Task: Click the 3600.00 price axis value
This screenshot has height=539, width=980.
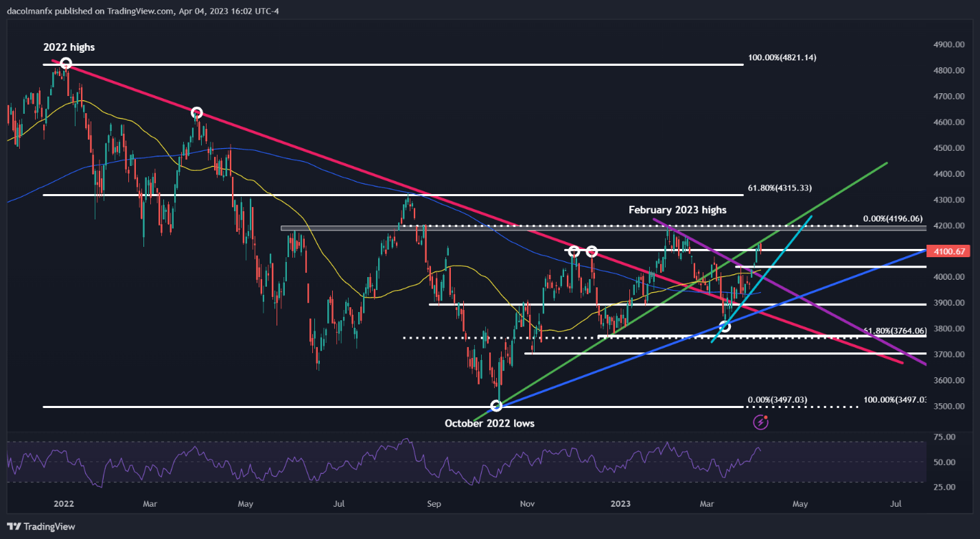Action: [x=949, y=381]
